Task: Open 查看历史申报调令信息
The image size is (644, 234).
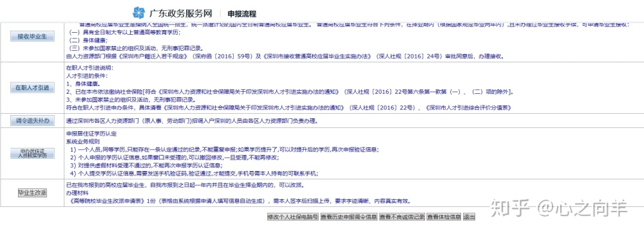Action: 348,217
